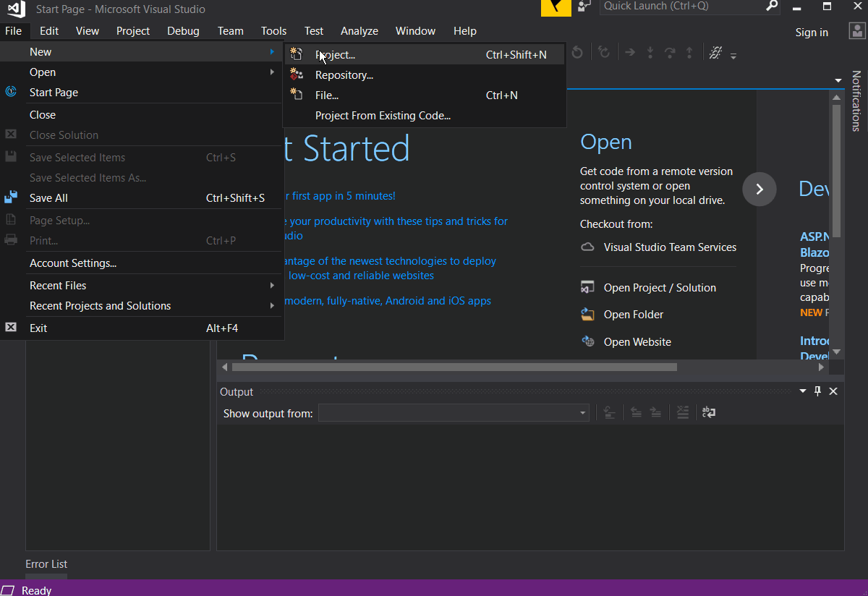Screen dimensions: 868x596
Task: Click the Open Project / Solution icon
Action: coord(588,287)
